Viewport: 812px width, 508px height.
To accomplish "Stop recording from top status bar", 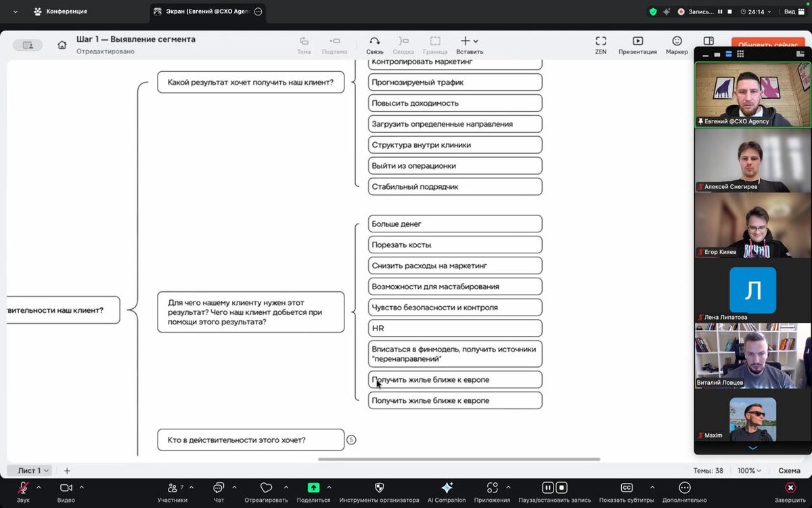I will [729, 12].
